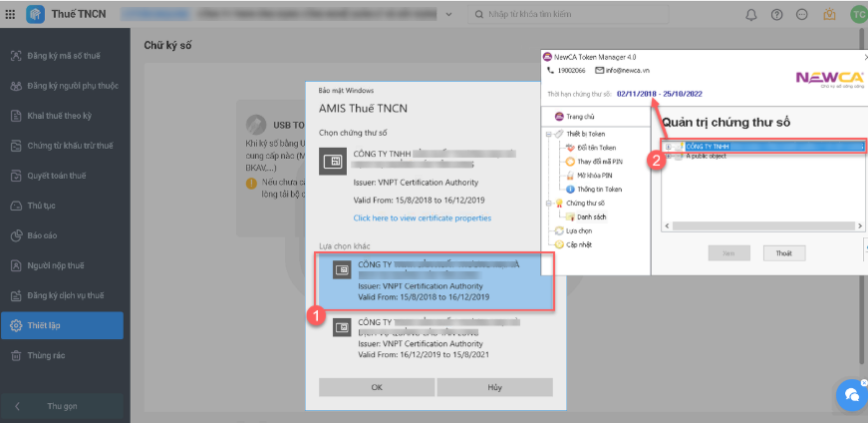The width and height of the screenshot is (868, 423).
Task: Click certificate validity dates 02/11/2018 - 25/10/2022
Action: click(660, 94)
